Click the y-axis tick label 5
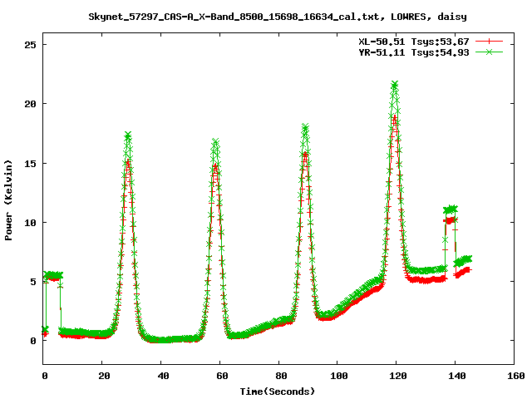Viewport: 532px width, 399px height. 33,282
